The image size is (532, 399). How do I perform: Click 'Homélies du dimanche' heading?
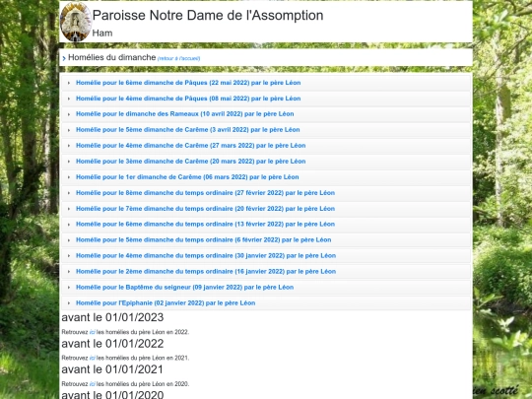tap(112, 57)
